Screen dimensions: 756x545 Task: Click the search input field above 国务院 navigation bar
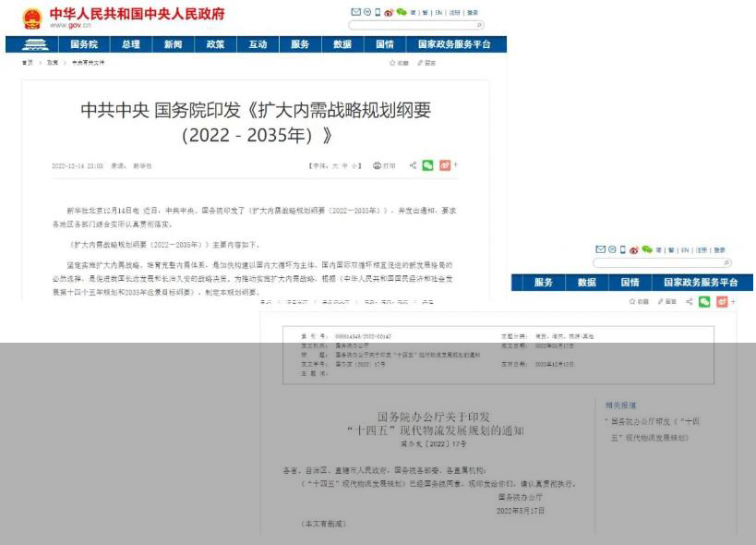coord(414,25)
